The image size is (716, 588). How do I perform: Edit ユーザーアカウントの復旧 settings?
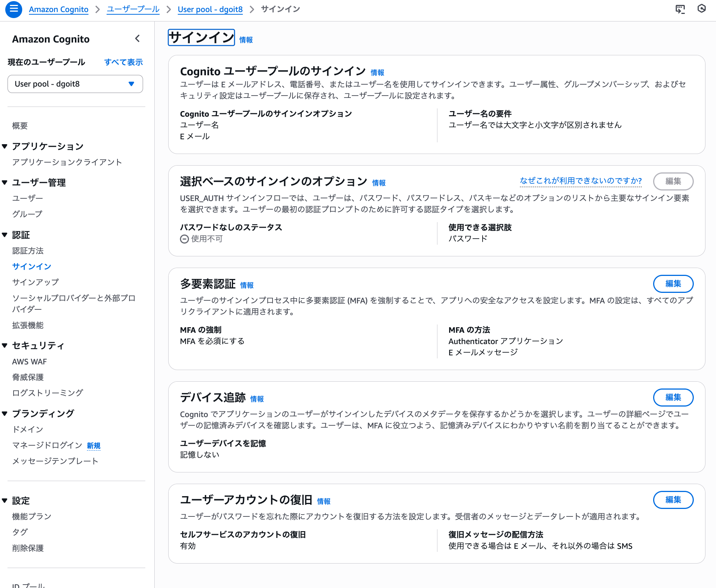tap(673, 500)
